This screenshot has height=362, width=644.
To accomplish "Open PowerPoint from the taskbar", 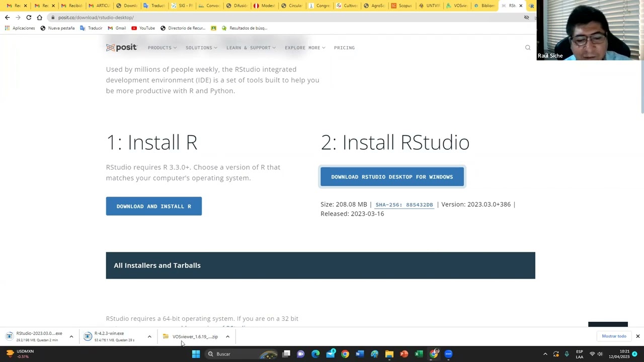I will pos(404,354).
